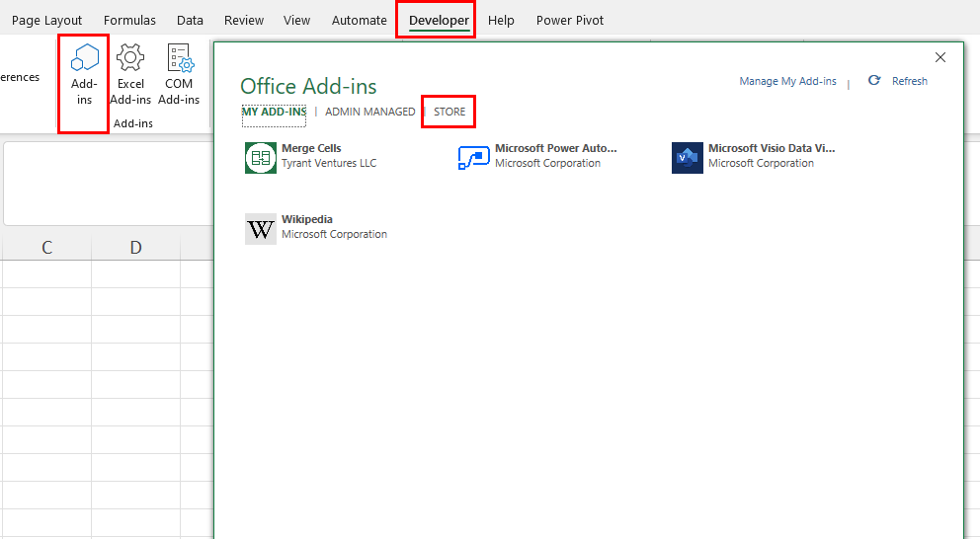Select the MY ADD-INS tab
The image size is (980, 539).
click(x=274, y=112)
